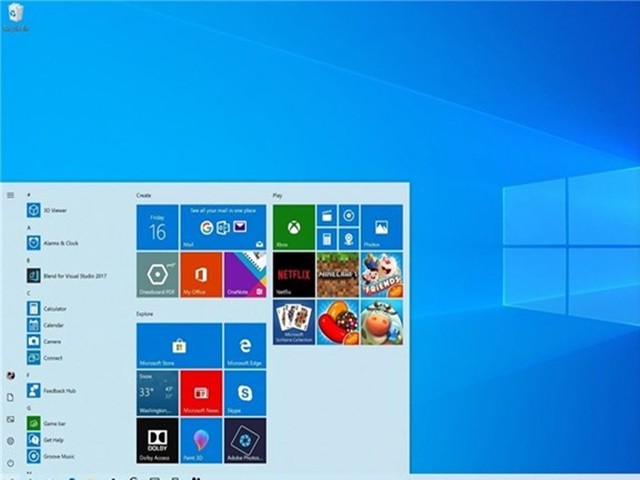
Task: Launch the Microsoft Edge tile
Action: [x=245, y=346]
